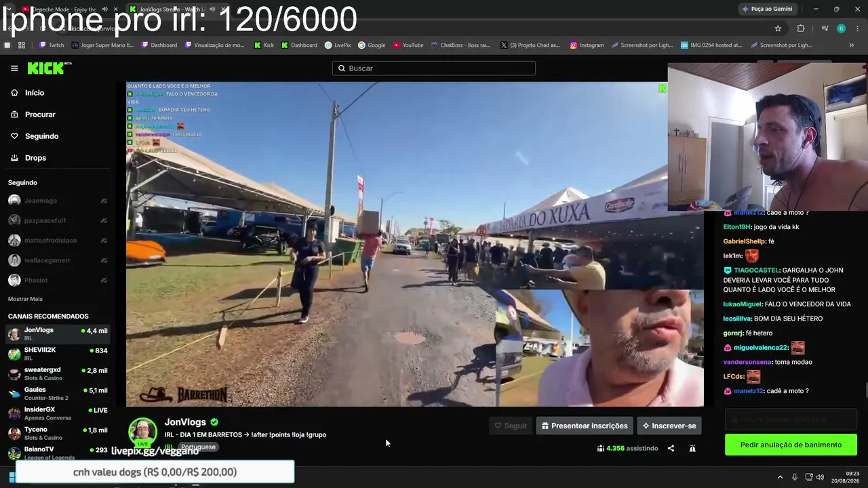
Task: Click the JonVlogs live video player
Action: click(x=415, y=244)
